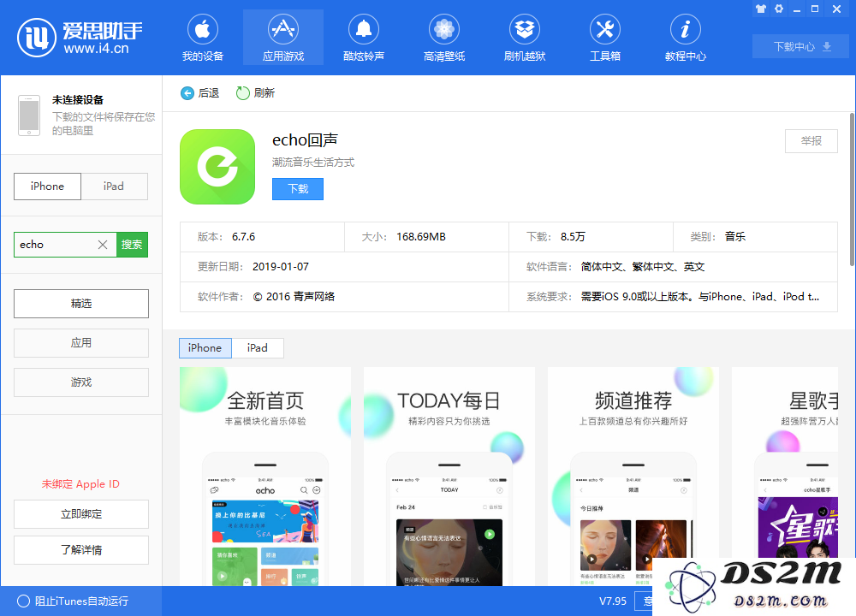Click the language list 简体中文、繁体中文、英文
856x616 pixels.
pyautogui.click(x=643, y=267)
